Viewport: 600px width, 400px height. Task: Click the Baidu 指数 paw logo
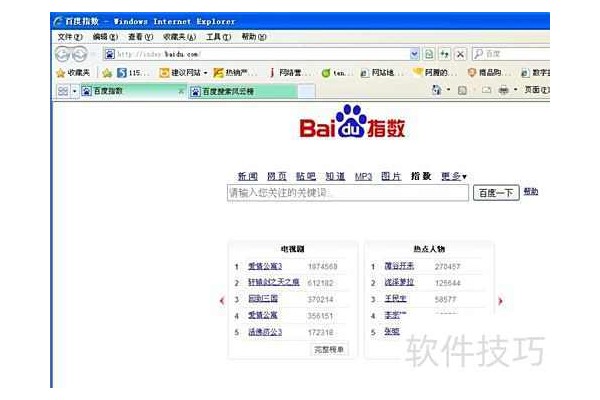352,122
